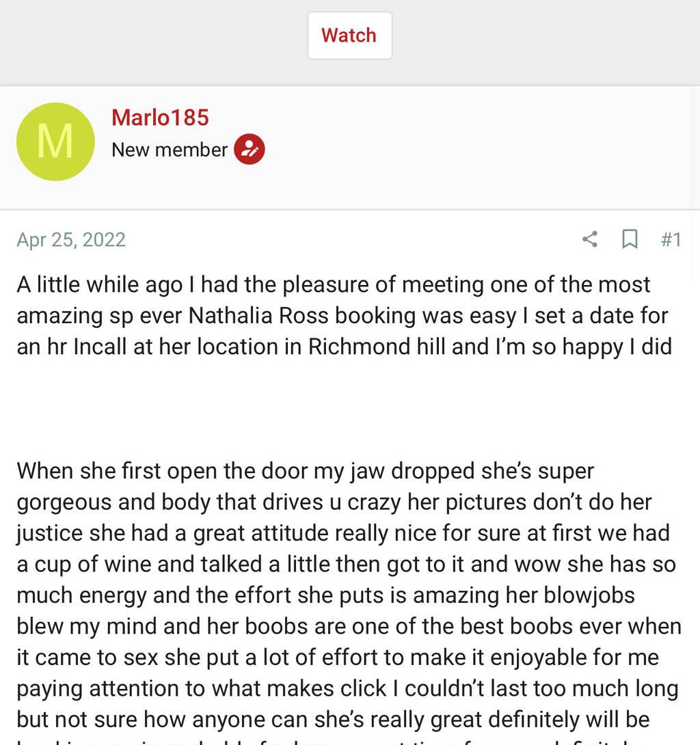Click the Apr 25, 2022 post date
The height and width of the screenshot is (745, 700).
(x=71, y=240)
